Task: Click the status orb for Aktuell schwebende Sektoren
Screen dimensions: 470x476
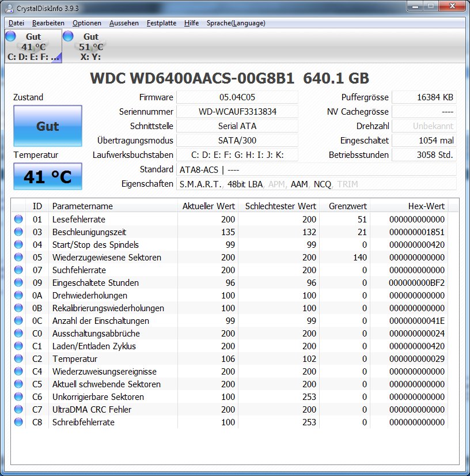Action: [x=18, y=384]
